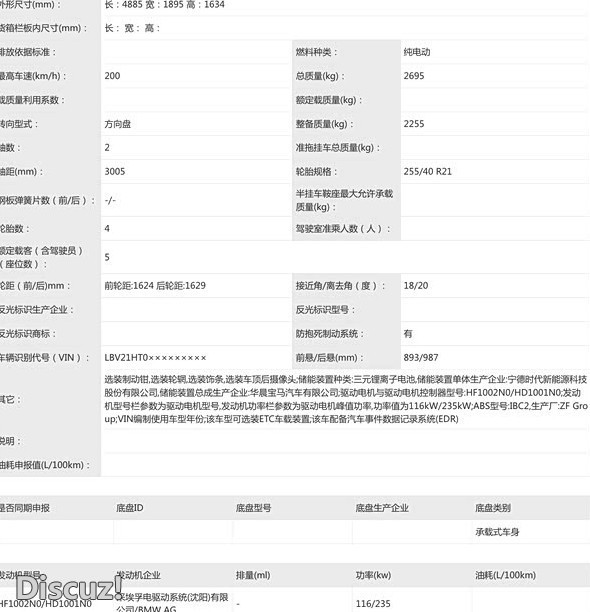Select the axle count value 2

click(107, 148)
